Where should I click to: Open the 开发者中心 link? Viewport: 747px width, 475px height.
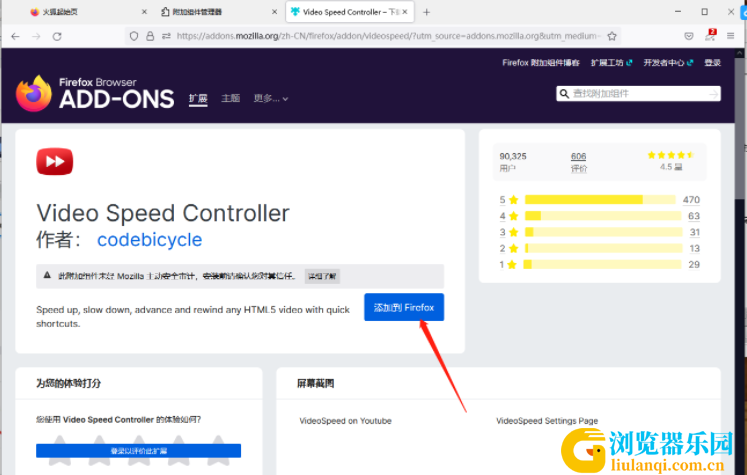[668, 63]
